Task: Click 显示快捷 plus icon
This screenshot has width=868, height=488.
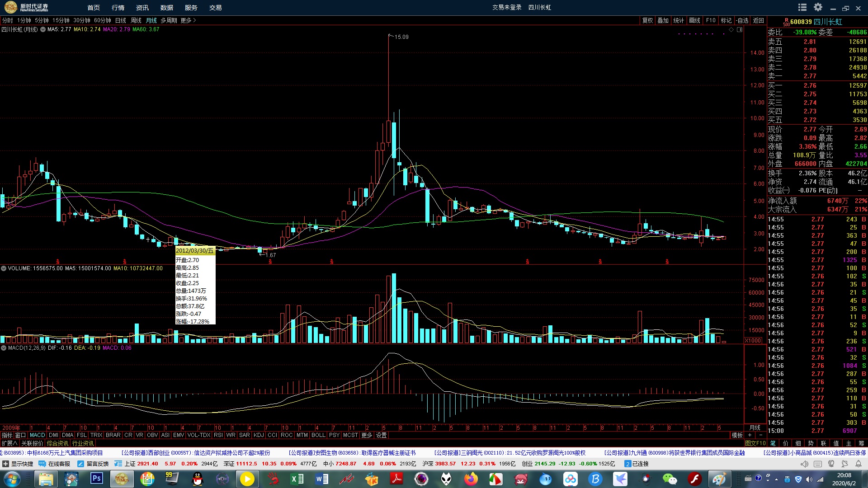Action: (5, 464)
